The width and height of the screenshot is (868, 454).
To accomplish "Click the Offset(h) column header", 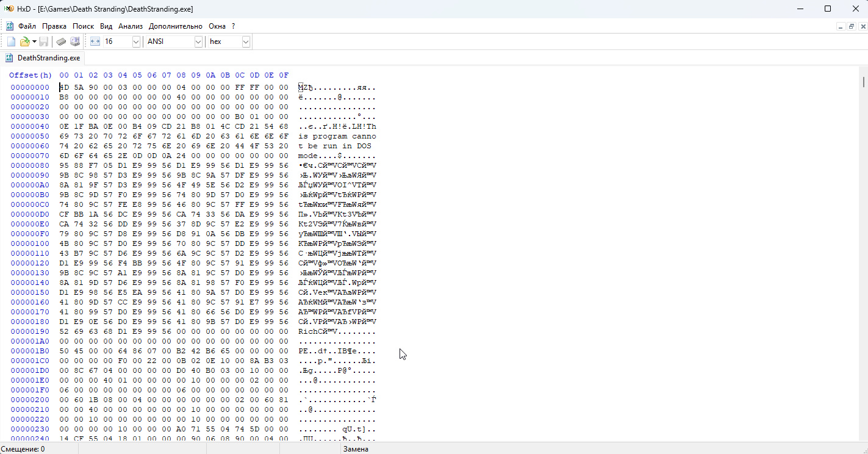I will [30, 75].
